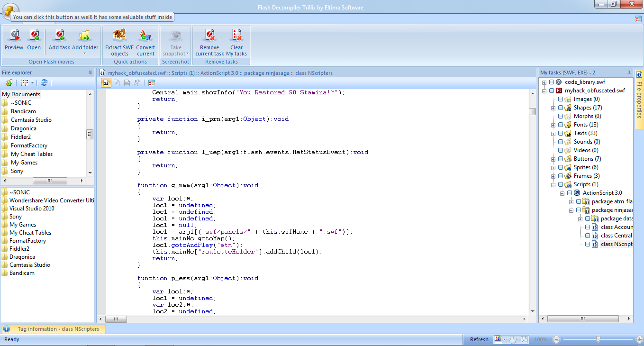Click the Clear My tasks icon
This screenshot has width=644, height=346.
click(x=236, y=35)
